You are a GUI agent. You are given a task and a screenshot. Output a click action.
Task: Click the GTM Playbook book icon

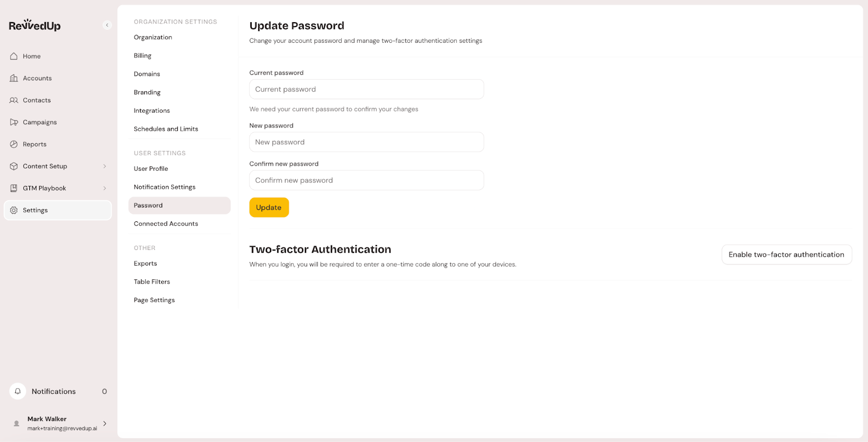[14, 188]
